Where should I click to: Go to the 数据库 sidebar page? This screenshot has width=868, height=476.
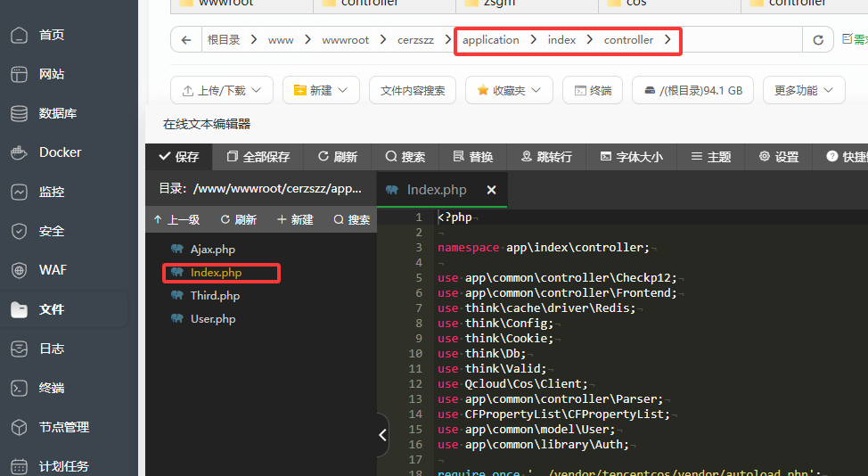57,113
